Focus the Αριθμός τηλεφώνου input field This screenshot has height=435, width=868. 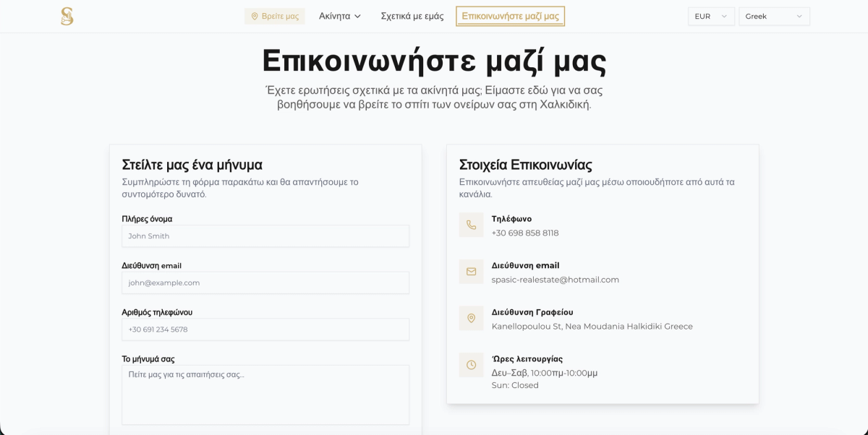point(265,330)
